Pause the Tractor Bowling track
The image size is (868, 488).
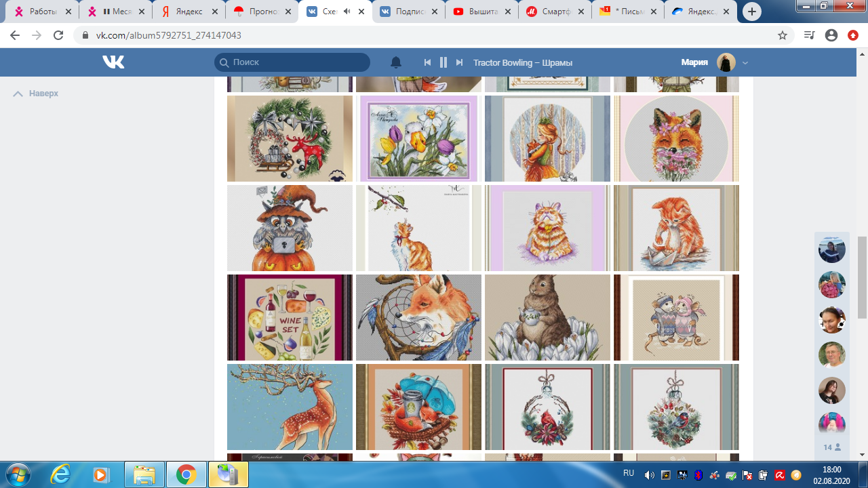pyautogui.click(x=443, y=62)
